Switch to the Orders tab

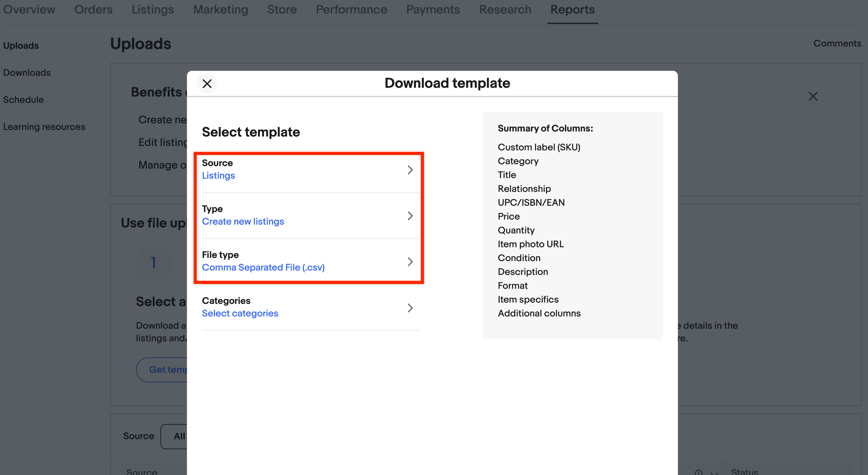(x=93, y=9)
